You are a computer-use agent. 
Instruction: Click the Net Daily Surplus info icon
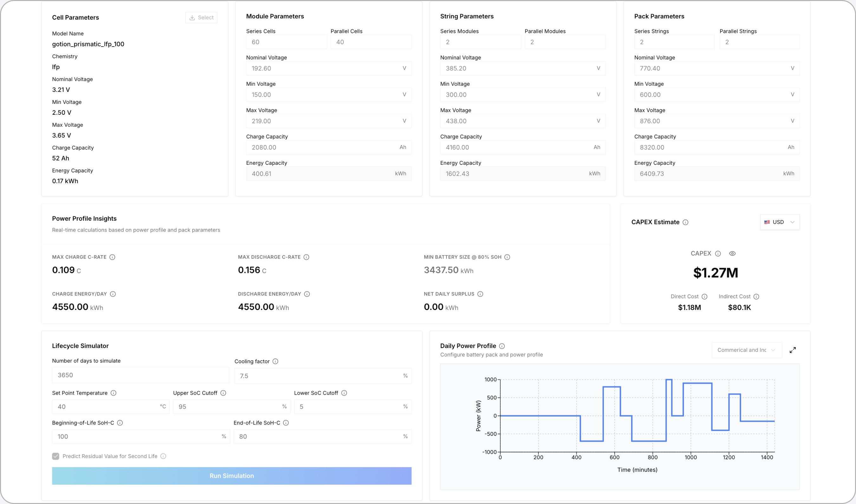tap(480, 294)
